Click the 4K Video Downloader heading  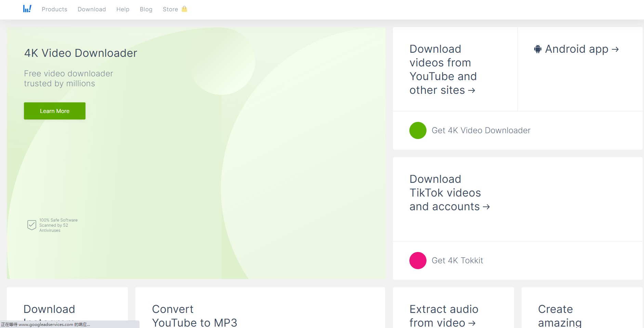pos(81,53)
